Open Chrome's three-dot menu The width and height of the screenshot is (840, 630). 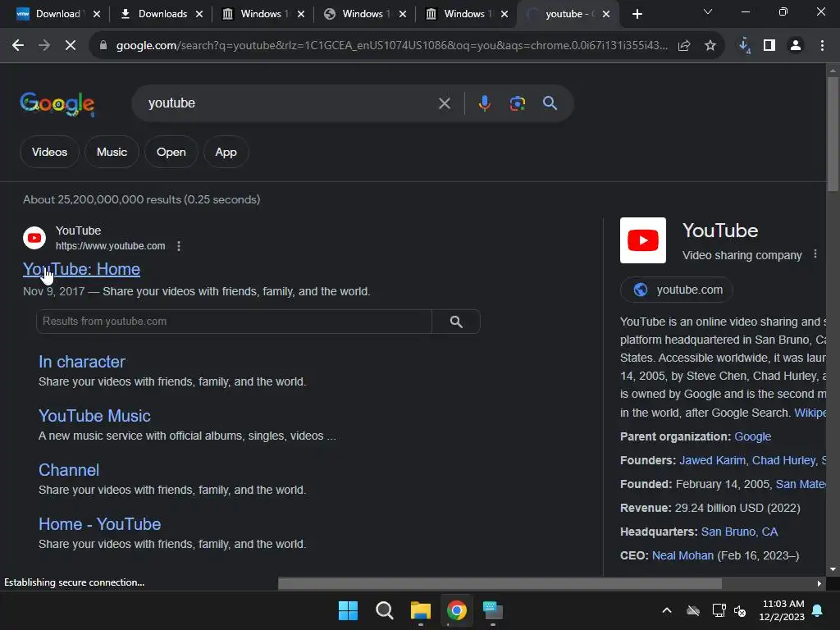coord(822,46)
